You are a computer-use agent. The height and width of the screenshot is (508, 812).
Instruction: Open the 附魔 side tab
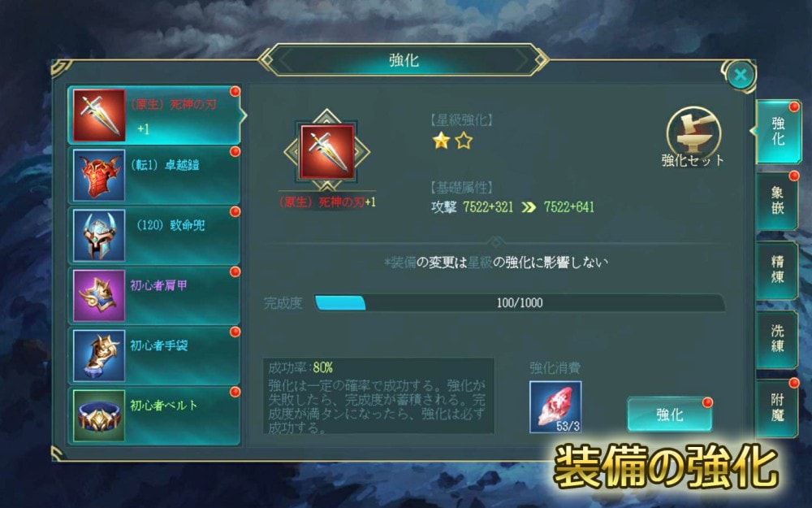pos(777,408)
